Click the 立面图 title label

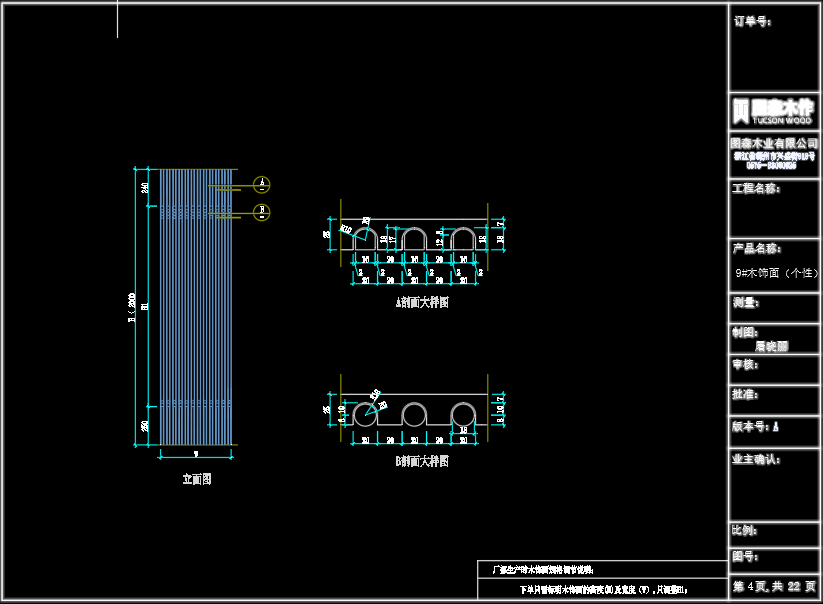pyautogui.click(x=196, y=479)
